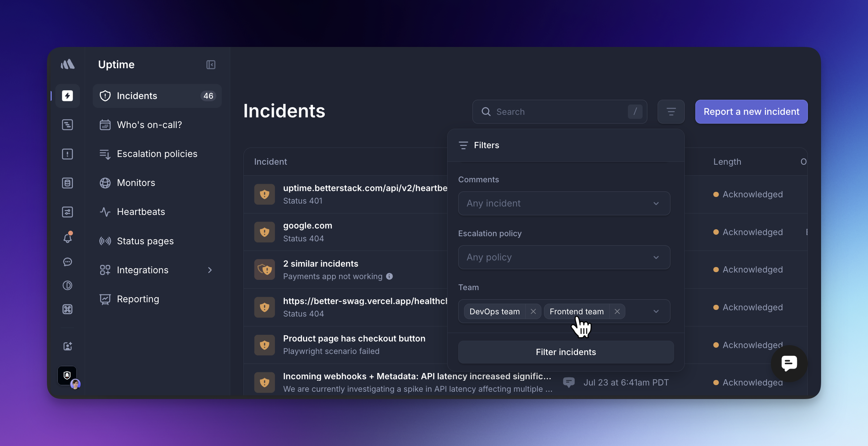Open the Any policy escalation dropdown
868x446 pixels.
coord(564,257)
